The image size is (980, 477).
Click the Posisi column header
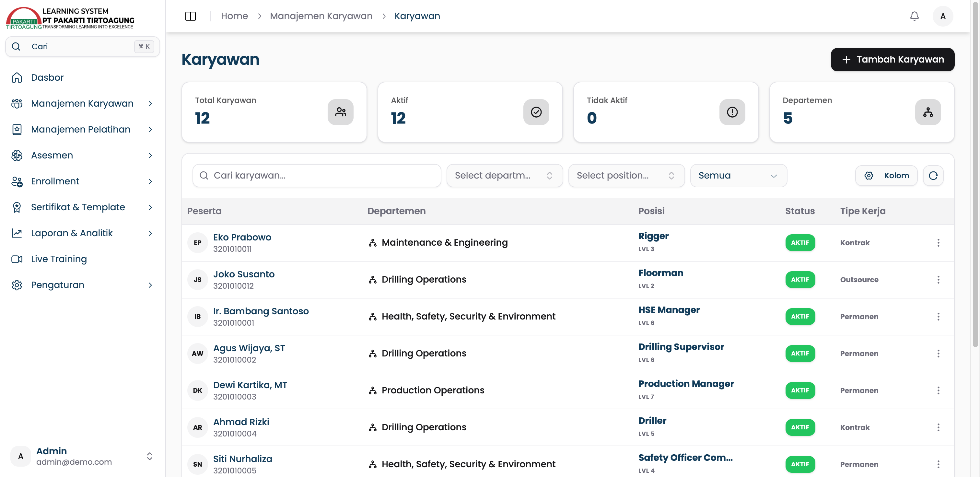pos(651,211)
